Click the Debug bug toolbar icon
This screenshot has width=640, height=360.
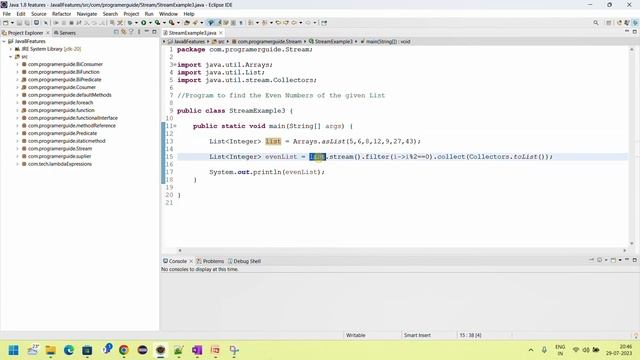coord(130,23)
